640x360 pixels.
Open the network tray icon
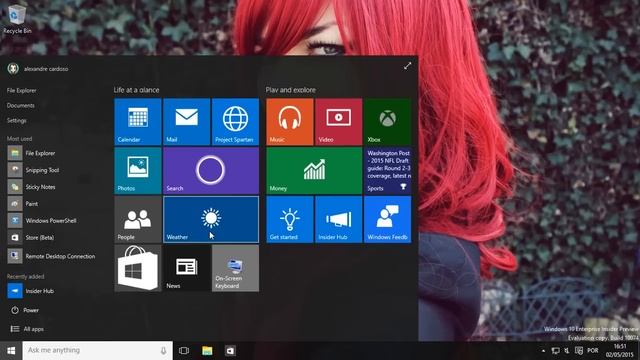coord(555,351)
